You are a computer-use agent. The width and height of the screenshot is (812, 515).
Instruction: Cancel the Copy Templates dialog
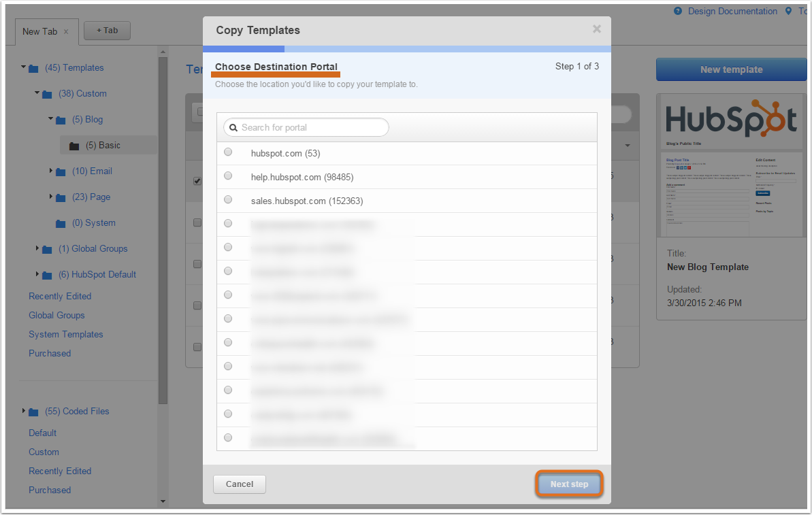coord(240,484)
